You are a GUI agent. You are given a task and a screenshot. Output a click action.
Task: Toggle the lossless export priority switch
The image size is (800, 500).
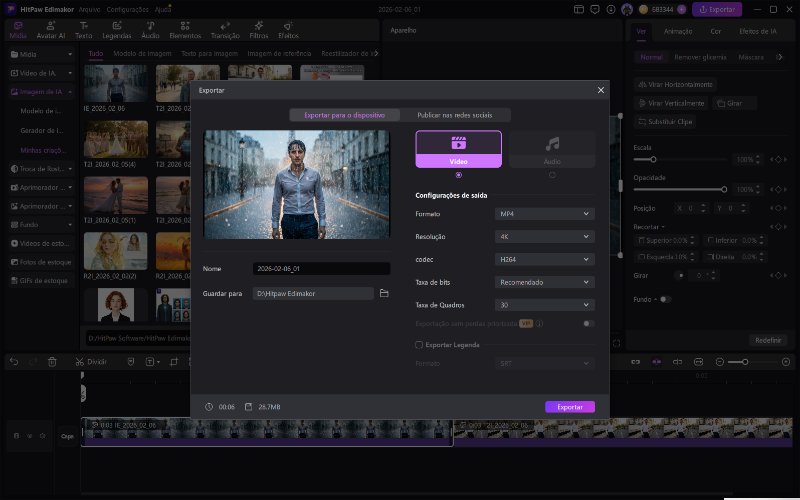click(x=588, y=324)
